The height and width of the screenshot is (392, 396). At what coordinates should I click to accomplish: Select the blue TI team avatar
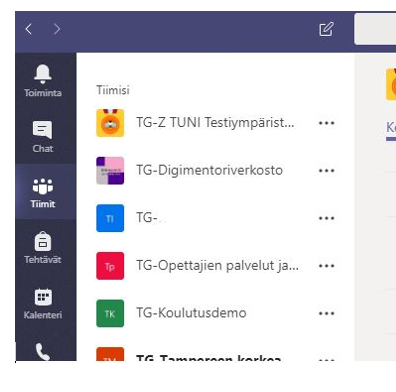coord(110,218)
